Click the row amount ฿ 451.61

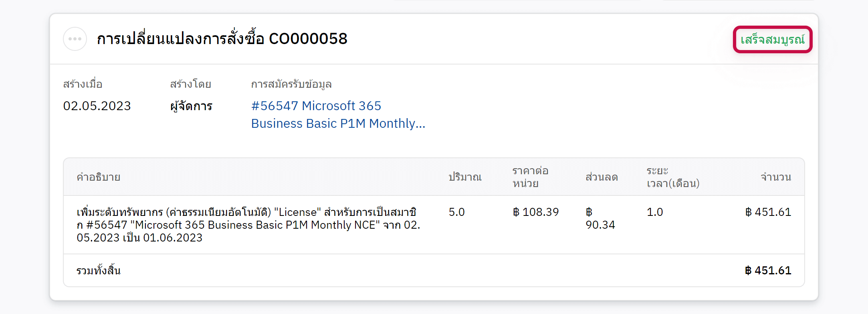click(x=768, y=212)
